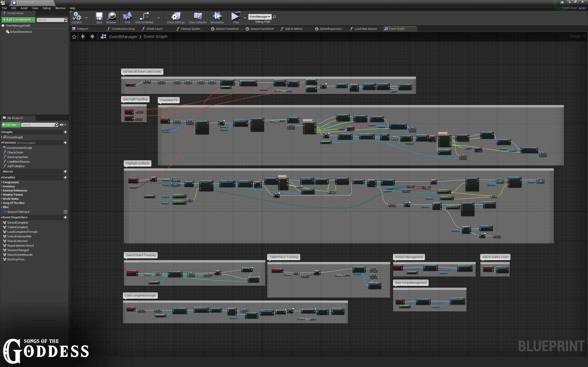
Task: Click the Compile toolbar icon
Action: pyautogui.click(x=77, y=17)
